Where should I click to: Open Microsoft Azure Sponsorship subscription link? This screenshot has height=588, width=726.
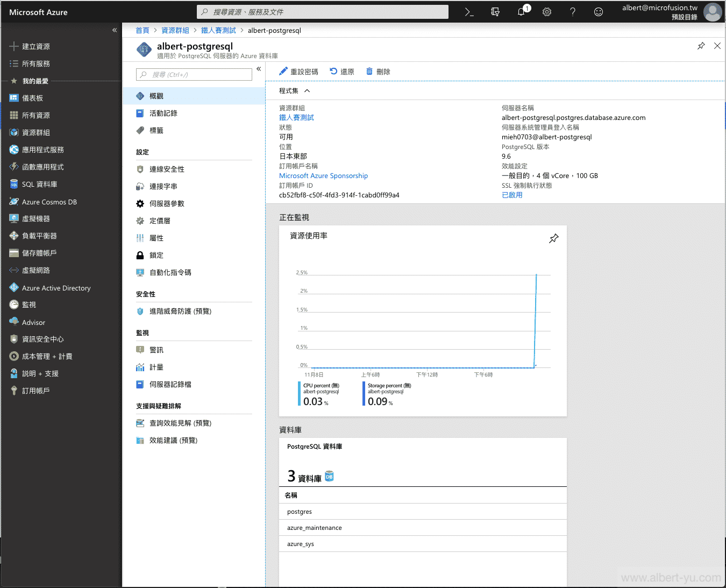click(323, 176)
